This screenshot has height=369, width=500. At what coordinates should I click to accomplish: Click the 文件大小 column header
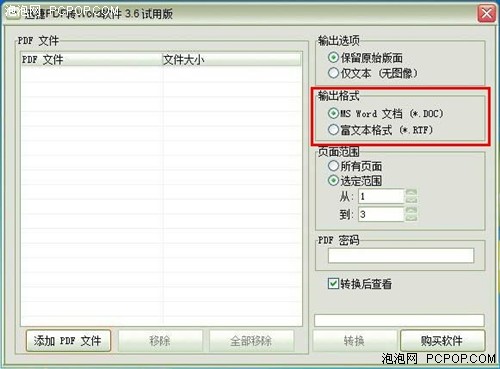(x=231, y=60)
